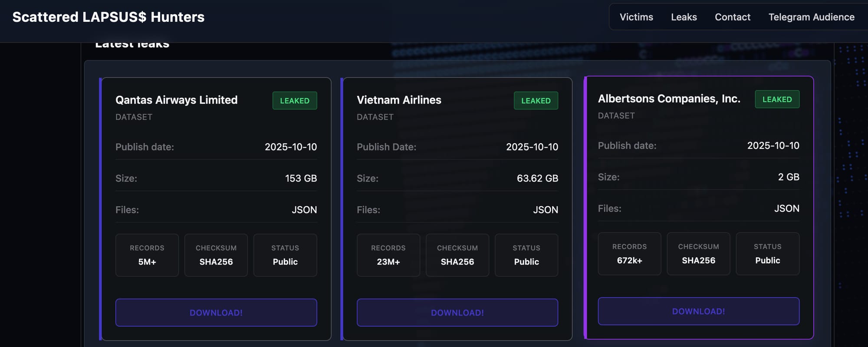Click the Checksum SHA256 tile on the Qantas card
Screen dimensions: 868x347
click(x=216, y=255)
